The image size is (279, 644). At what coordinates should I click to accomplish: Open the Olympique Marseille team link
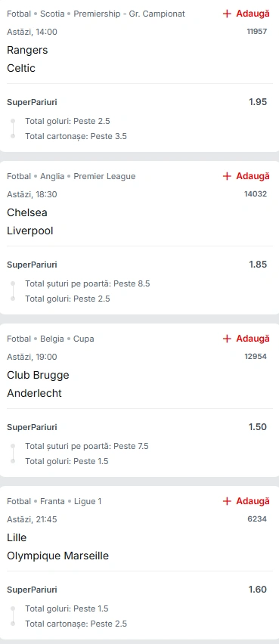coord(58,556)
